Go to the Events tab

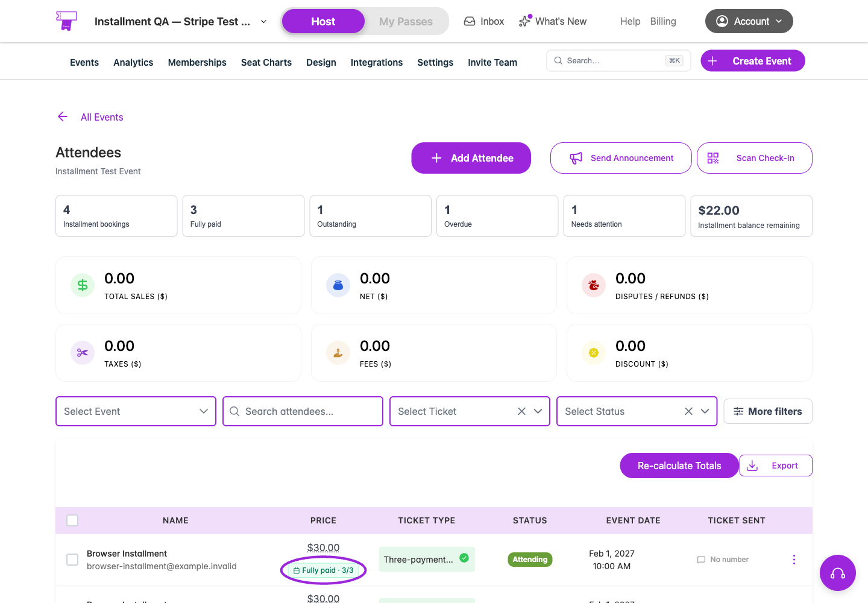tap(84, 63)
